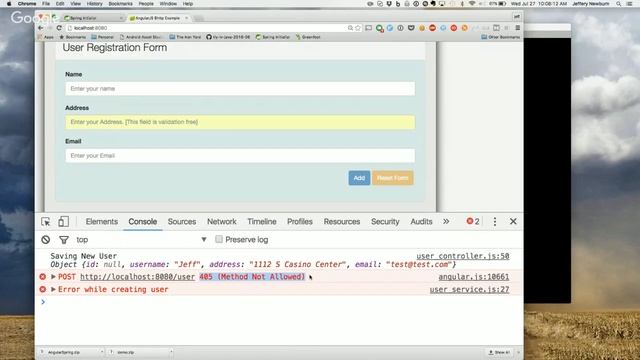The image size is (640, 360).
Task: Open the Resources tab
Action: 342,221
